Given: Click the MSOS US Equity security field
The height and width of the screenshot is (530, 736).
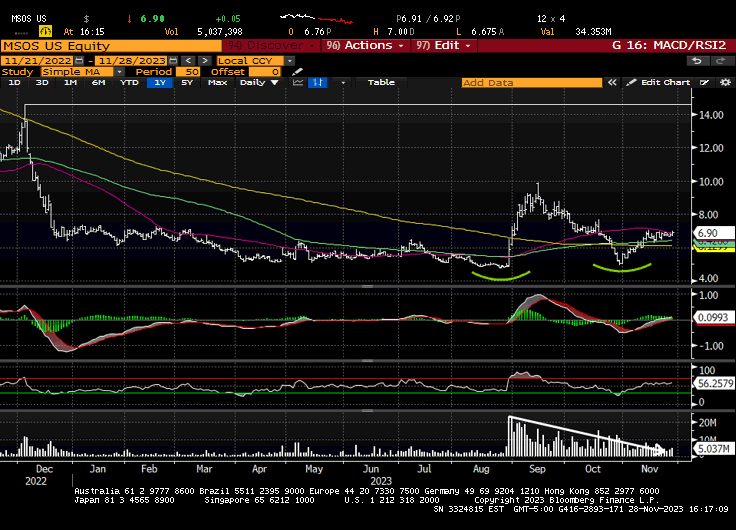Looking at the screenshot, I should point(111,46).
